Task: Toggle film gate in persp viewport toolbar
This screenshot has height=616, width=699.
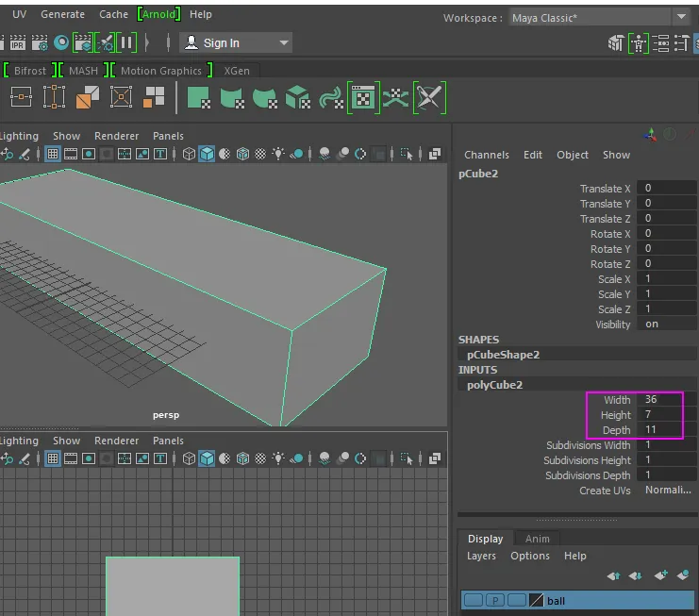Action: click(71, 154)
